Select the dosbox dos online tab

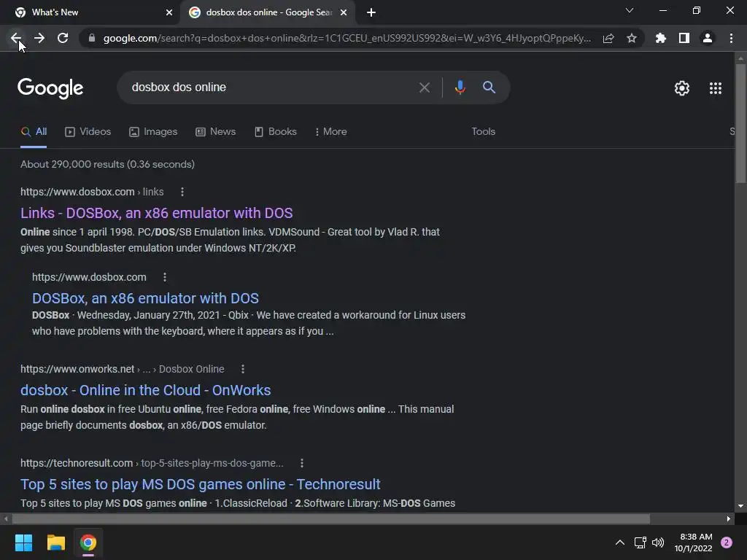(268, 12)
